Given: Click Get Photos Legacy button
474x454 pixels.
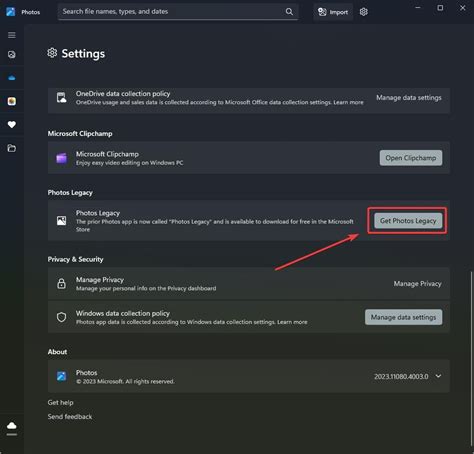Looking at the screenshot, I should tap(408, 221).
